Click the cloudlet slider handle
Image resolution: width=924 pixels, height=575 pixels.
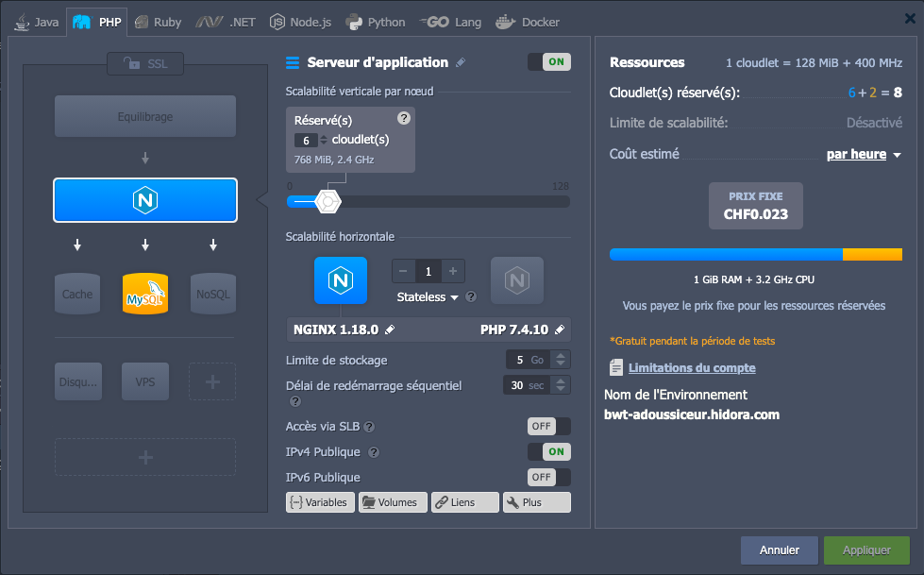pos(328,202)
